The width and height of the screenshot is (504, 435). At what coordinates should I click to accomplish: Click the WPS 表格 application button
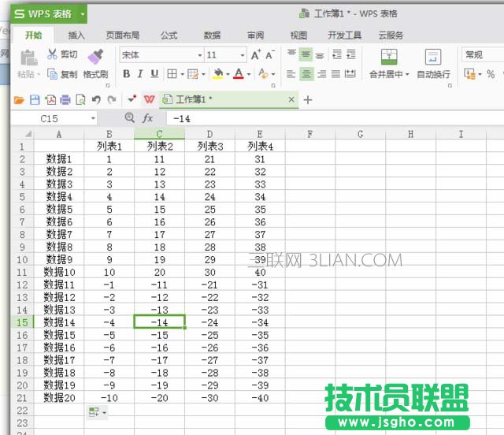[x=49, y=14]
